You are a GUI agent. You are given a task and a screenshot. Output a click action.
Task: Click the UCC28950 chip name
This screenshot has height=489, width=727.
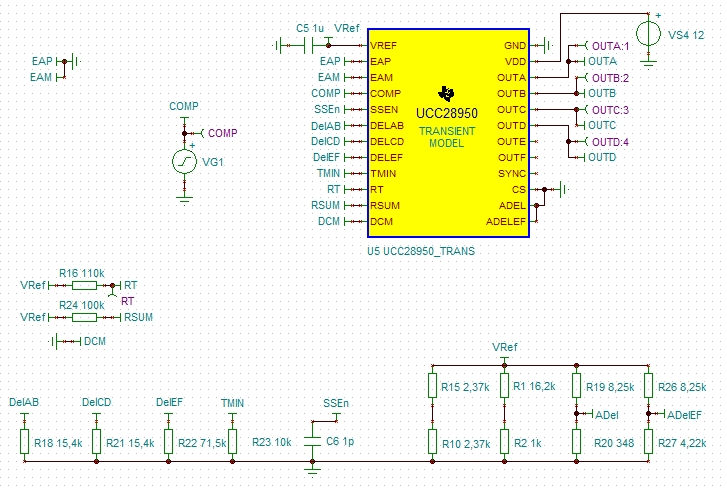click(x=446, y=114)
